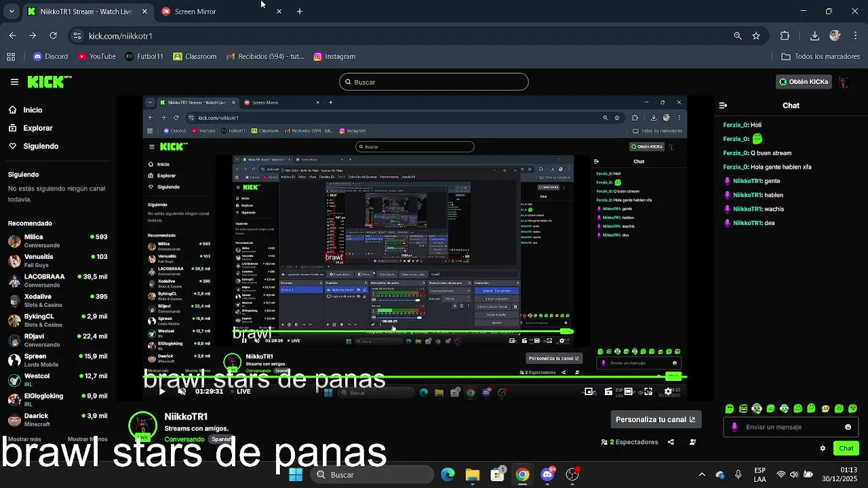The height and width of the screenshot is (488, 868).
Task: Open the Chrome three-dot menu
Action: point(855,36)
